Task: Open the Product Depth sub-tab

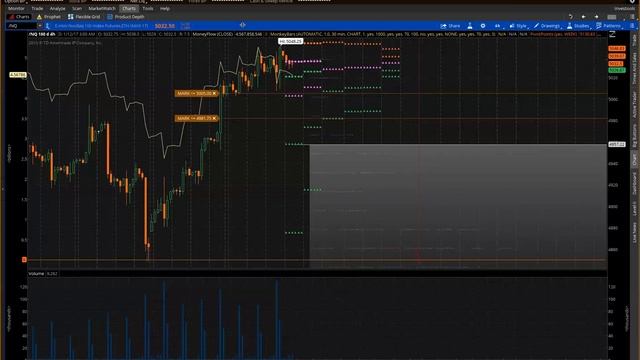Action: pos(126,17)
